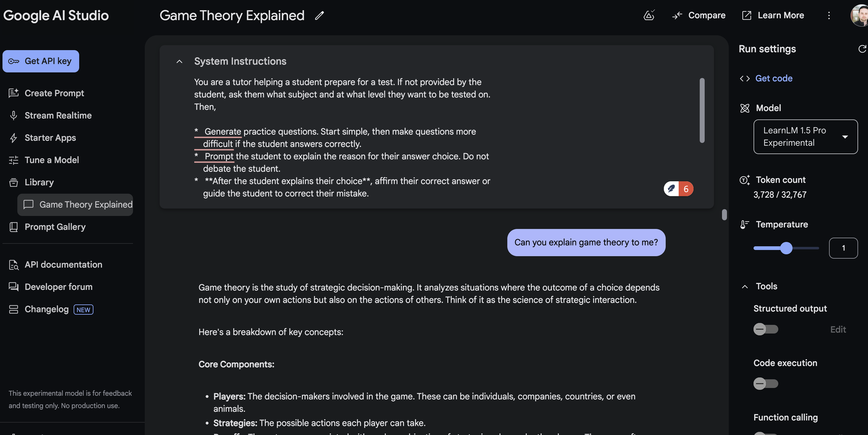Click the edit pencil beside the prompt title
Screen dimensions: 868x435
(319, 15)
